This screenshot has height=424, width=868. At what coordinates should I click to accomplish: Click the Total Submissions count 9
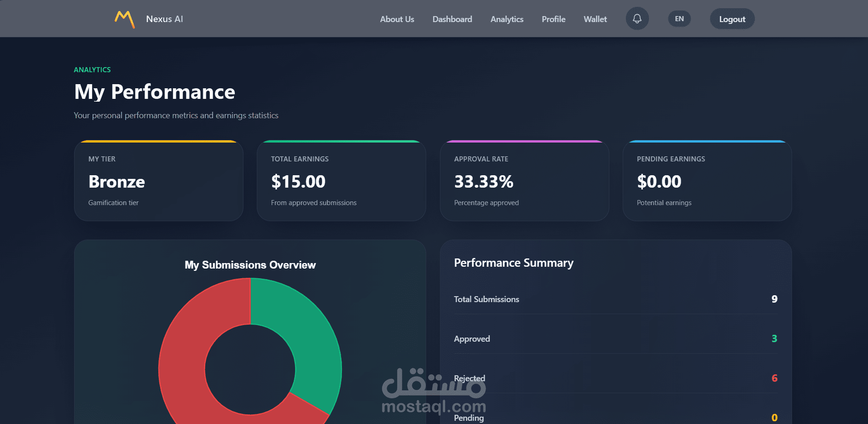click(x=775, y=299)
